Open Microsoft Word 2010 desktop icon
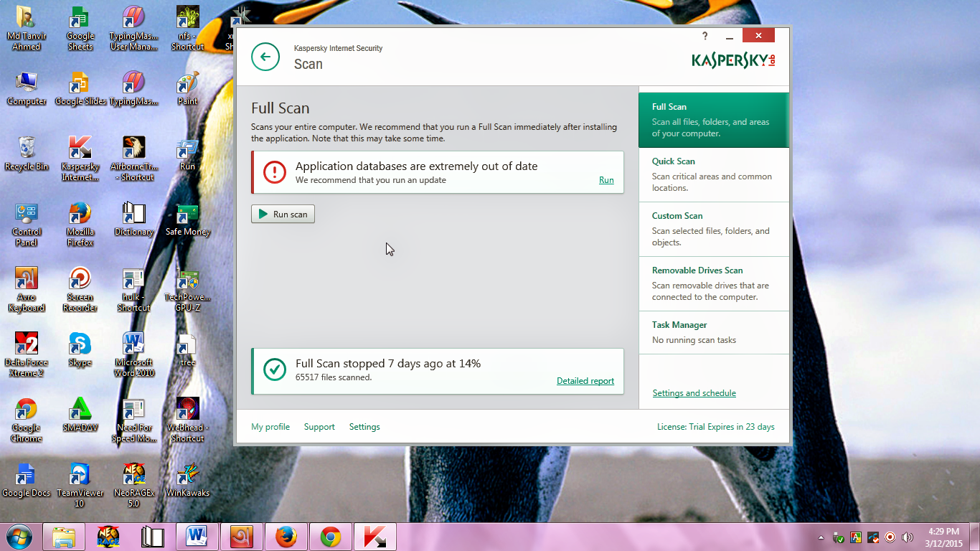This screenshot has height=551, width=980. click(x=133, y=355)
